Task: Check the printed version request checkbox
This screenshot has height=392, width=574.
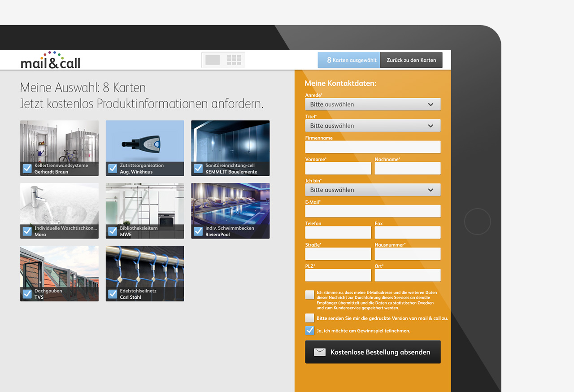Action: coord(310,318)
